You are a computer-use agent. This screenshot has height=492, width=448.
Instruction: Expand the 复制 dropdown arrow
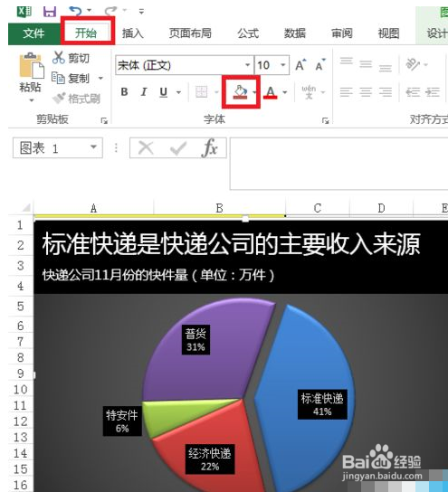click(x=100, y=78)
